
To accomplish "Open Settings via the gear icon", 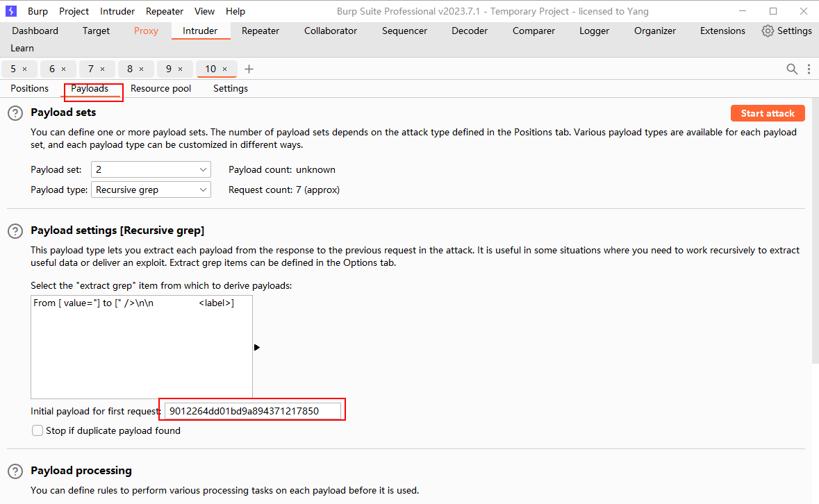I will [x=768, y=31].
